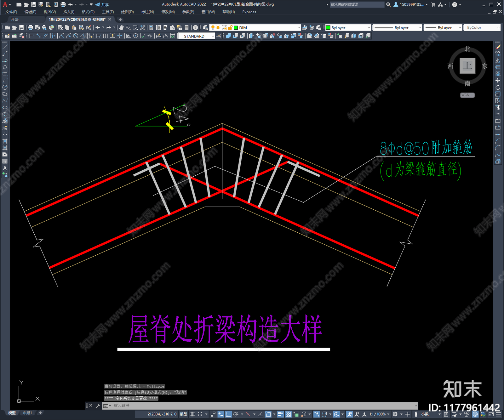
Task: Toggle lineweight display in status bar
Action: coord(280,414)
